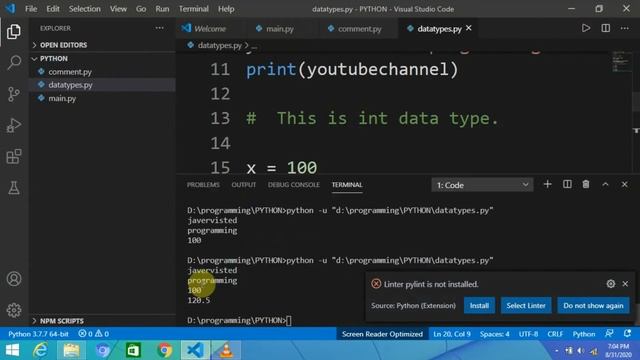This screenshot has width=640, height=360.
Task: Open the Manage gear in activity bar
Action: 13,310
